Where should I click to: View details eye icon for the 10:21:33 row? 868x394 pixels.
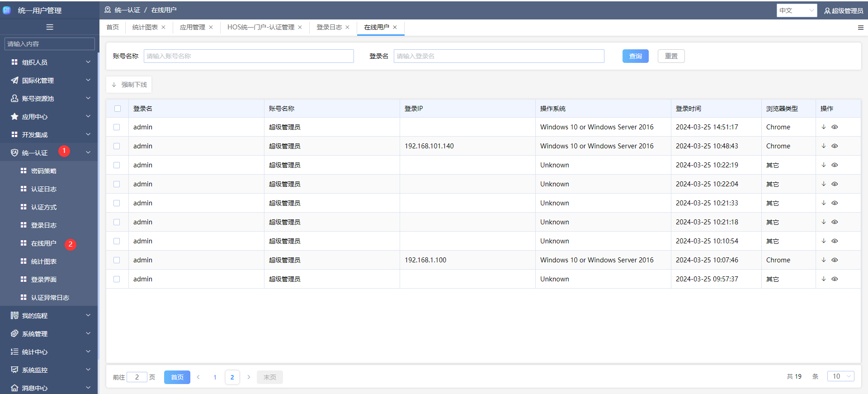click(x=835, y=203)
